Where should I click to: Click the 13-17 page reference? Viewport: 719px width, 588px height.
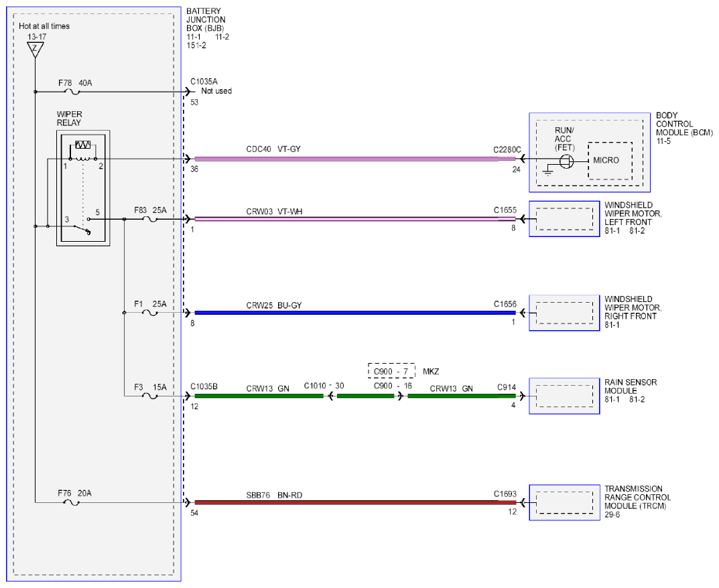click(x=37, y=37)
